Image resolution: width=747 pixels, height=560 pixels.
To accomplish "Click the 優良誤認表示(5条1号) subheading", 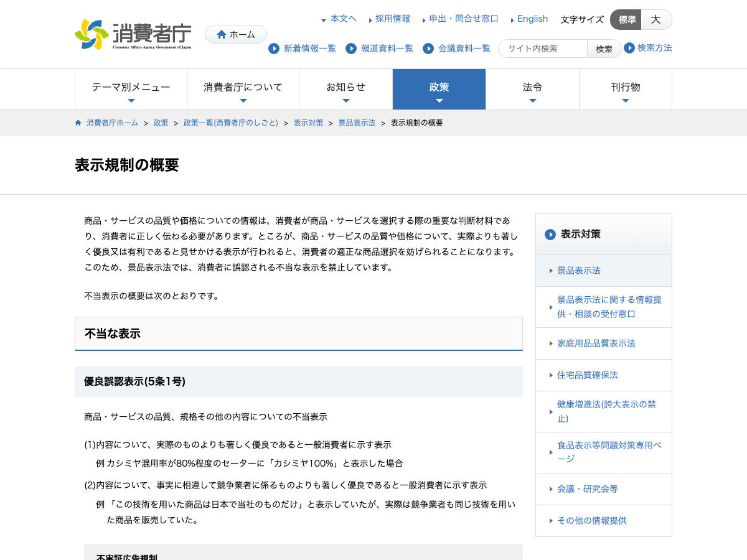I will coord(134,381).
